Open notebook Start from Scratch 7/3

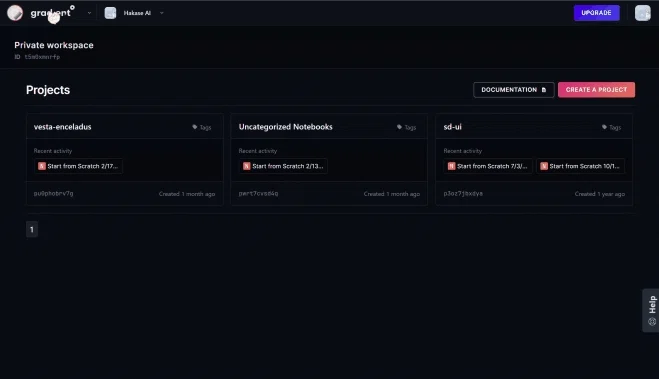click(x=488, y=166)
